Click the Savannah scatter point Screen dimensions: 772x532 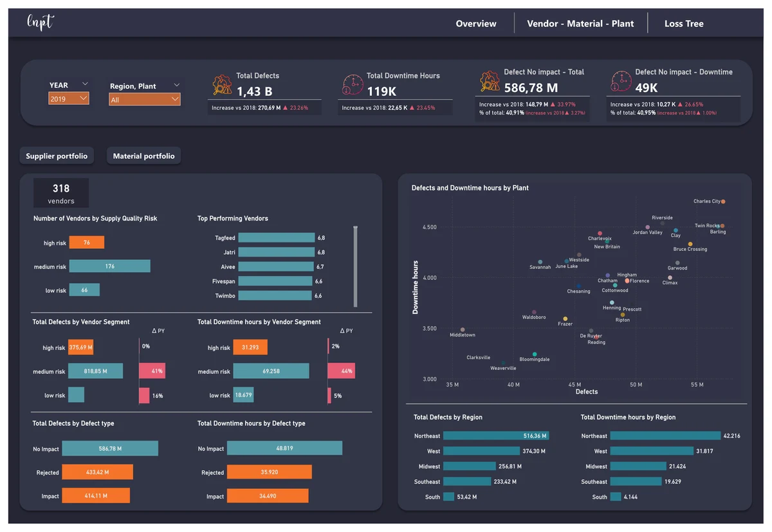[540, 262]
